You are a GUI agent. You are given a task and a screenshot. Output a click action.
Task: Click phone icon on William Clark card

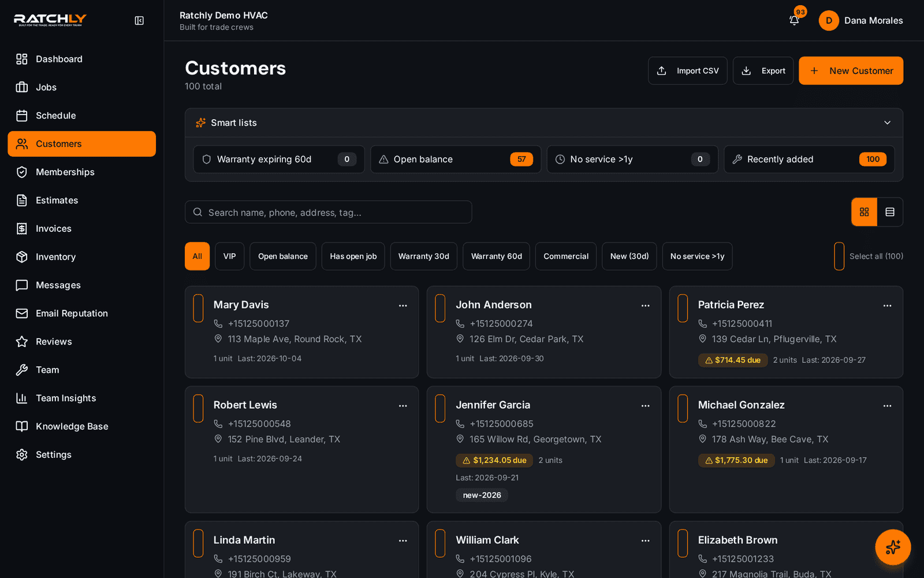tap(460, 559)
